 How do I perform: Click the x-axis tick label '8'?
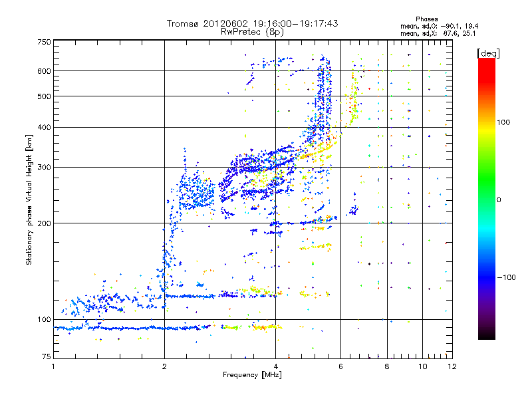[x=387, y=366]
